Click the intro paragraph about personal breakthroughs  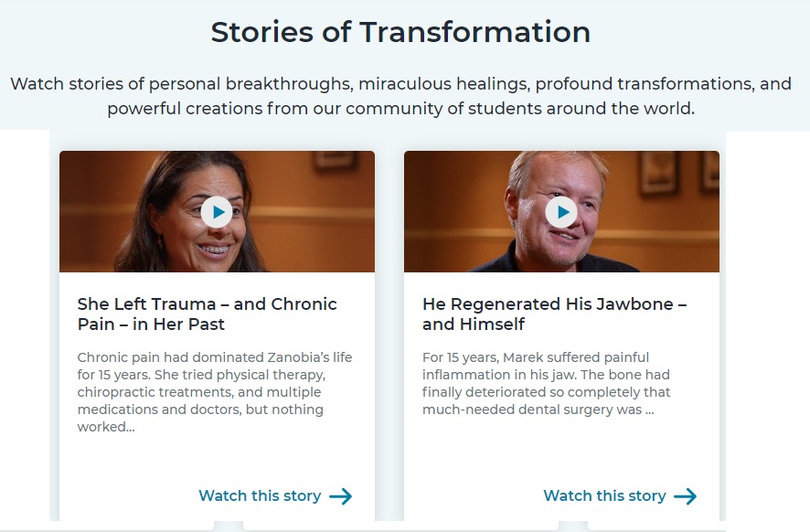[400, 96]
